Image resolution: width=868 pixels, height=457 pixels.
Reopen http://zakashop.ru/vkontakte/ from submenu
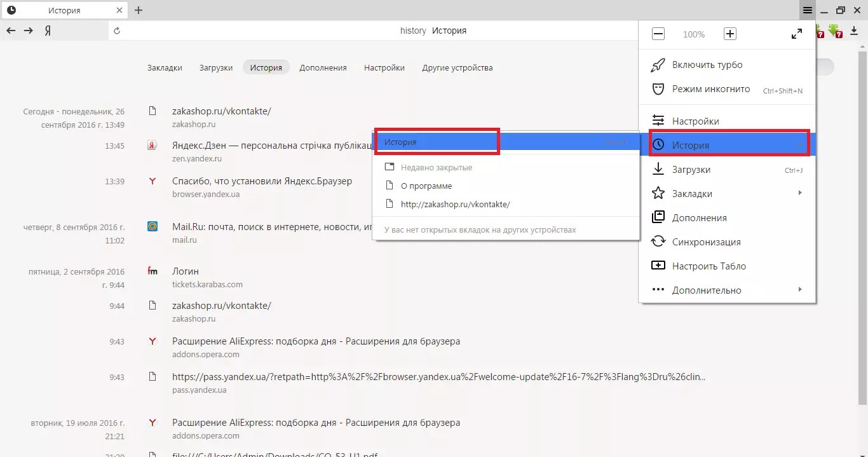click(455, 205)
